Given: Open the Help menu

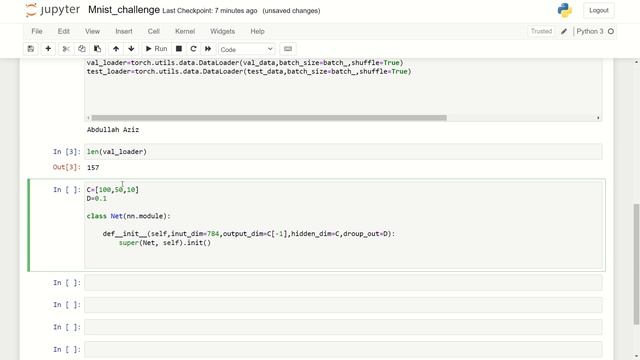Looking at the screenshot, I should [257, 31].
